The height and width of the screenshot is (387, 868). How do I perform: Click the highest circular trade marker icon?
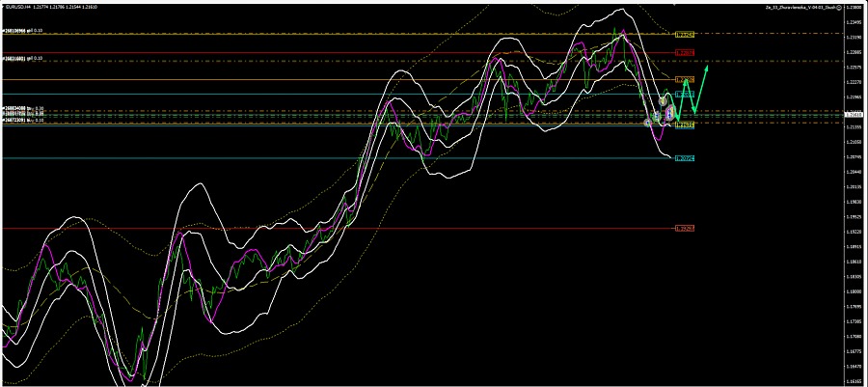[x=663, y=100]
